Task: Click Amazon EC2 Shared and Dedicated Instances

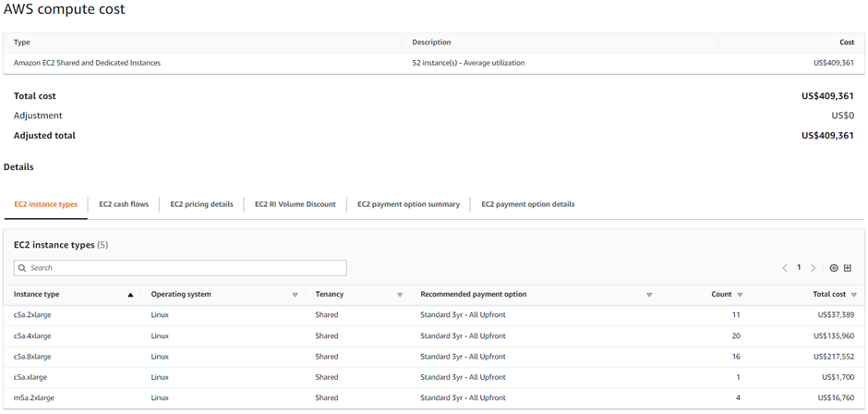Action: tap(87, 63)
